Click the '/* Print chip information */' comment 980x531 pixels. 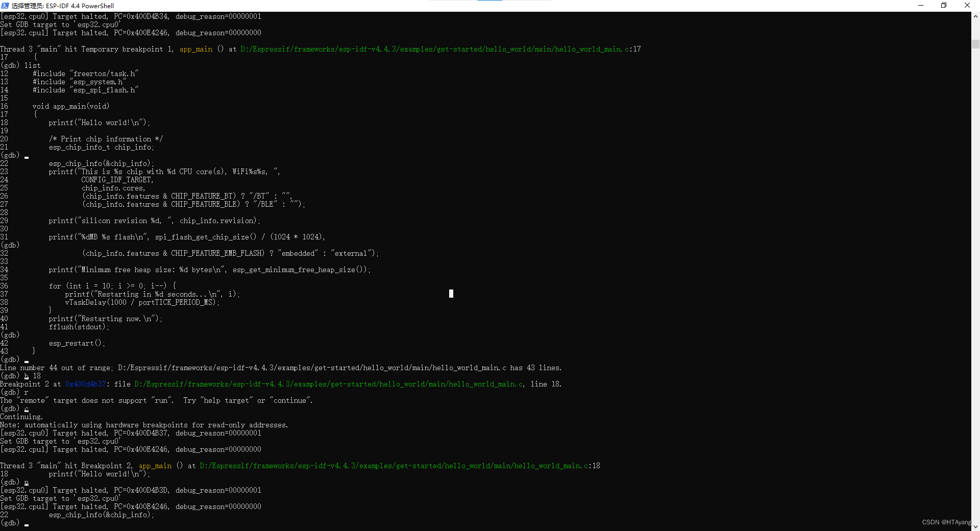106,139
